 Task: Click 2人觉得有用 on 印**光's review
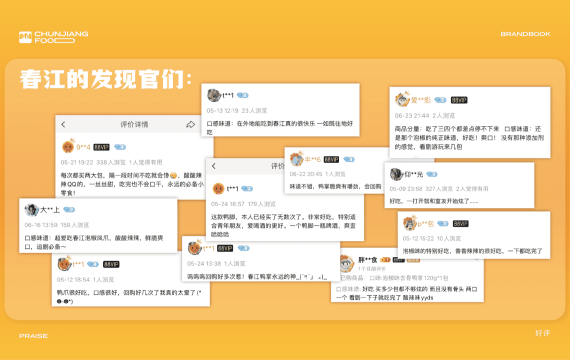(x=472, y=189)
